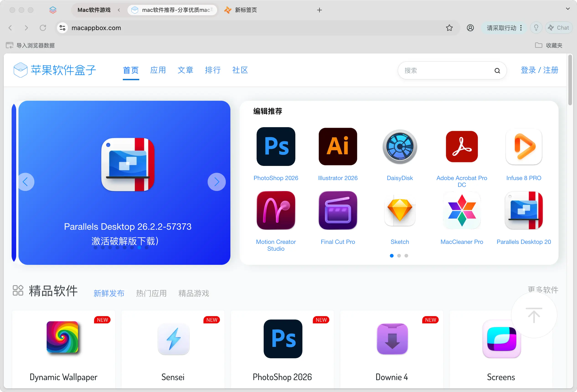Open the Final Cut Pro icon

pos(338,210)
